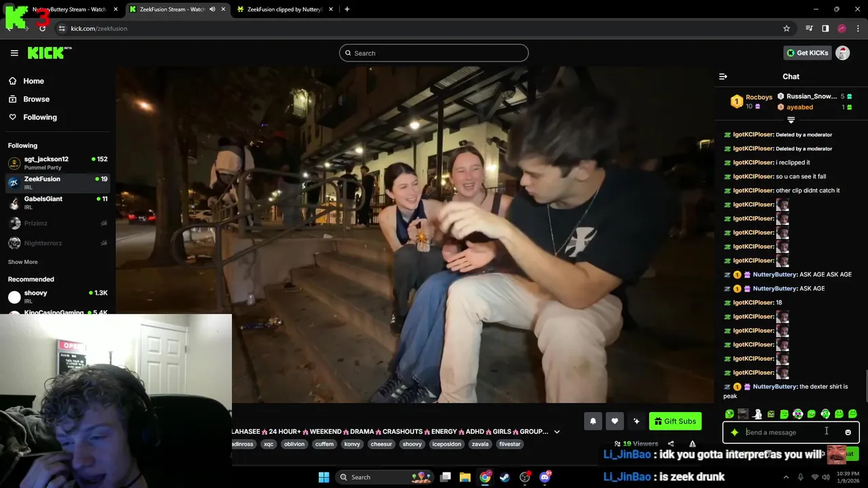Image resolution: width=868 pixels, height=488 pixels.
Task: Click the report warning triangle icon
Action: pyautogui.click(x=692, y=444)
